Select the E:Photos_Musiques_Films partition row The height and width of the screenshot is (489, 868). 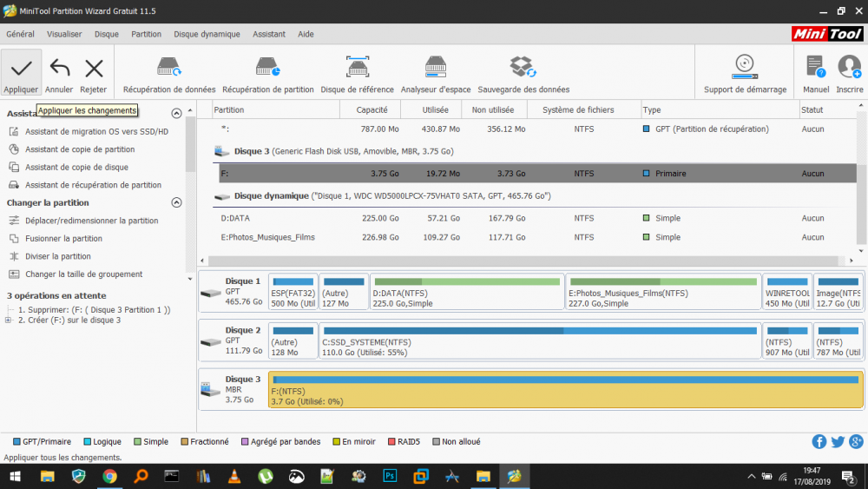point(267,237)
